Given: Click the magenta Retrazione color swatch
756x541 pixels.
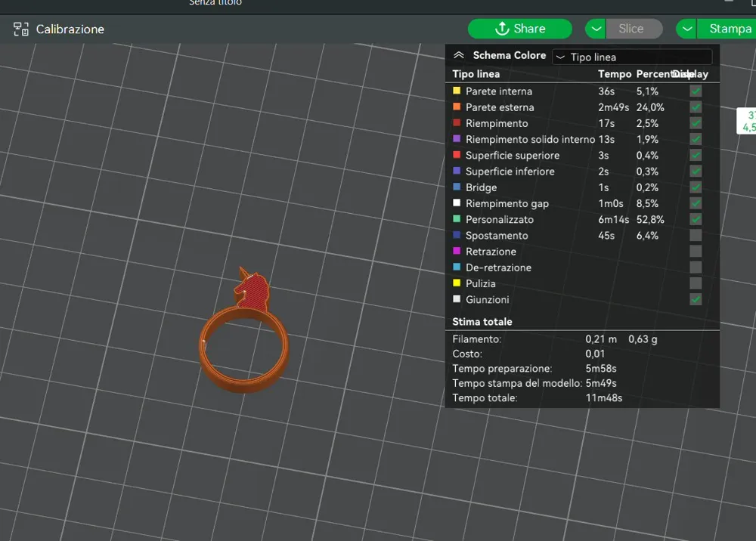Looking at the screenshot, I should pyautogui.click(x=457, y=252).
